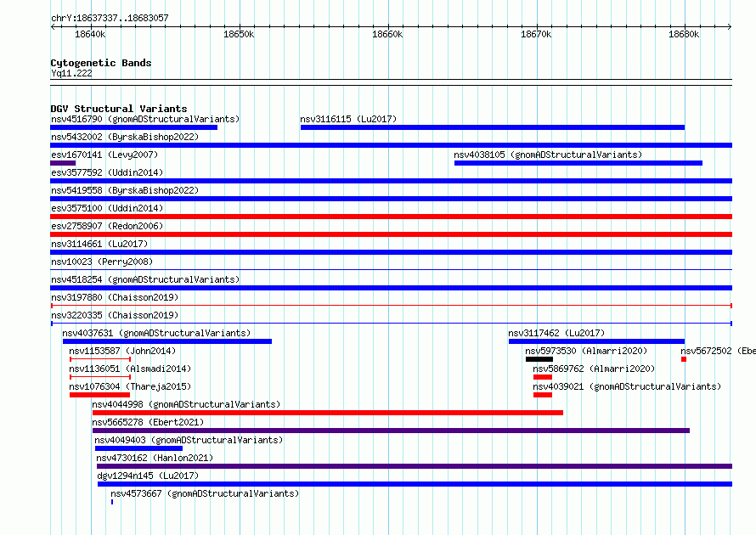Select nsv4518254 gnomADStructuralVariants label
This screenshot has height=535, width=756.
[145, 279]
